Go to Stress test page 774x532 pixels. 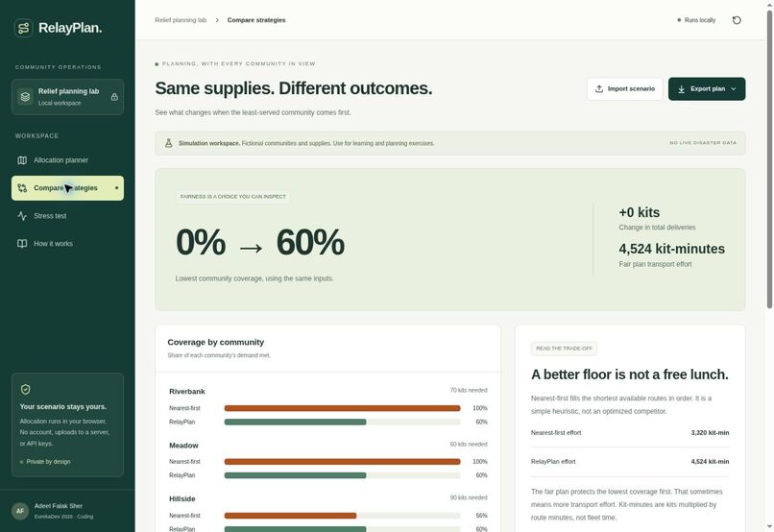tap(67, 216)
